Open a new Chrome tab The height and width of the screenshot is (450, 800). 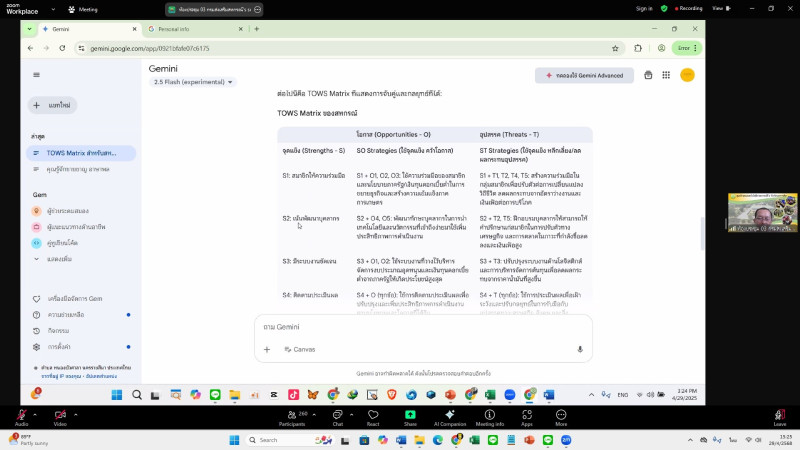pos(257,29)
